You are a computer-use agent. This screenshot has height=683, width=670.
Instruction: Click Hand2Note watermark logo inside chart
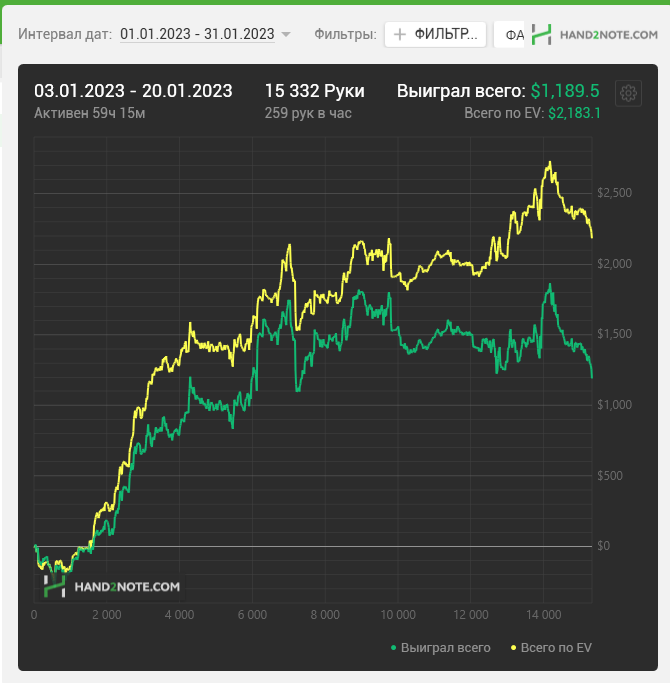pos(112,586)
